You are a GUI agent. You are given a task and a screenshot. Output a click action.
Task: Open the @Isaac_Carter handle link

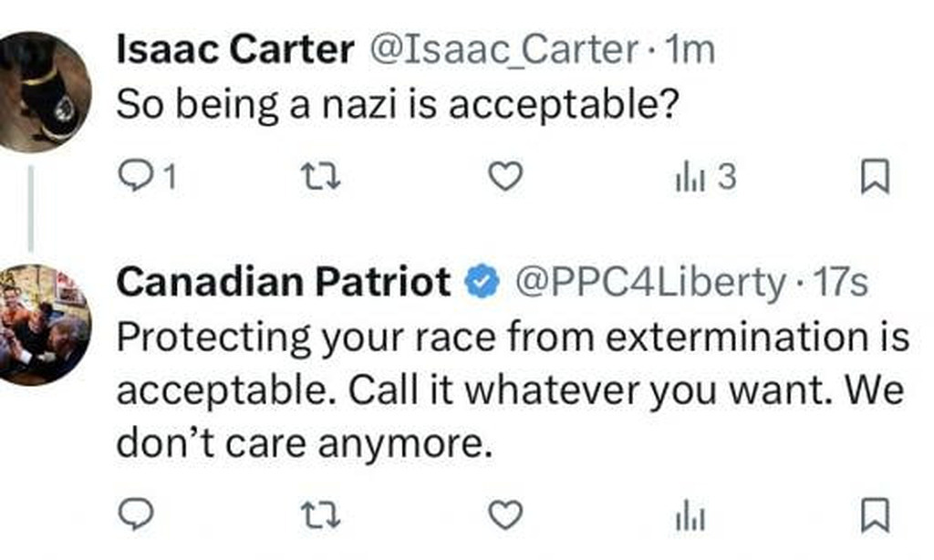[503, 51]
